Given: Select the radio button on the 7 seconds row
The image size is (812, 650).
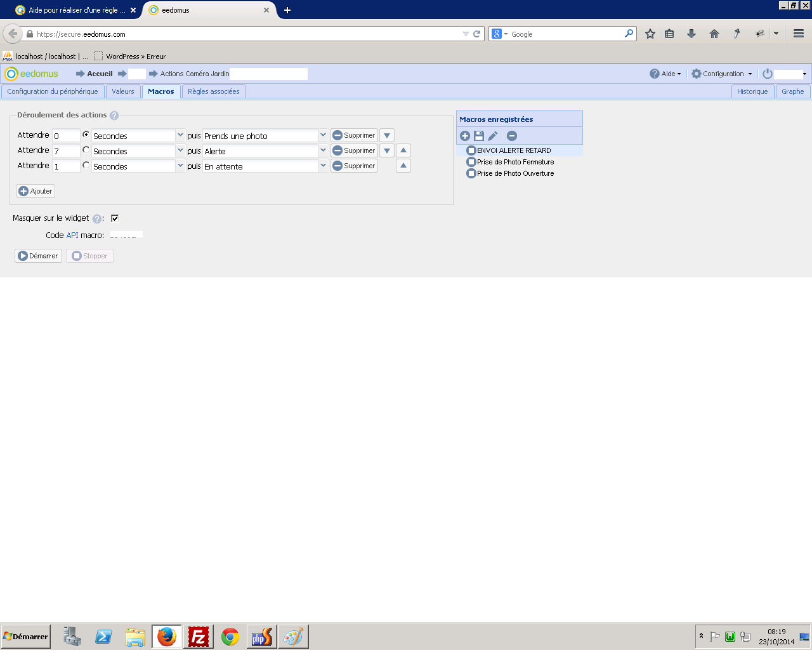Looking at the screenshot, I should pos(86,150).
